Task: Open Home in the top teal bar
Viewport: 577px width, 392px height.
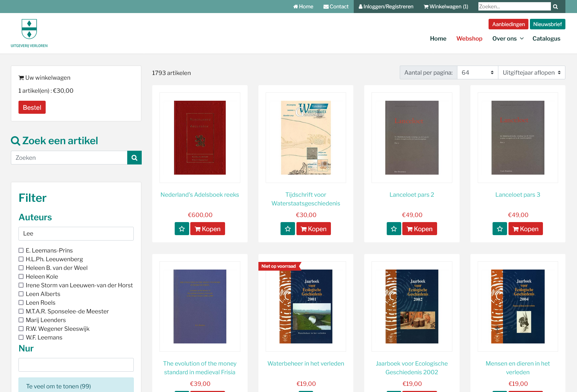Action: [x=303, y=7]
